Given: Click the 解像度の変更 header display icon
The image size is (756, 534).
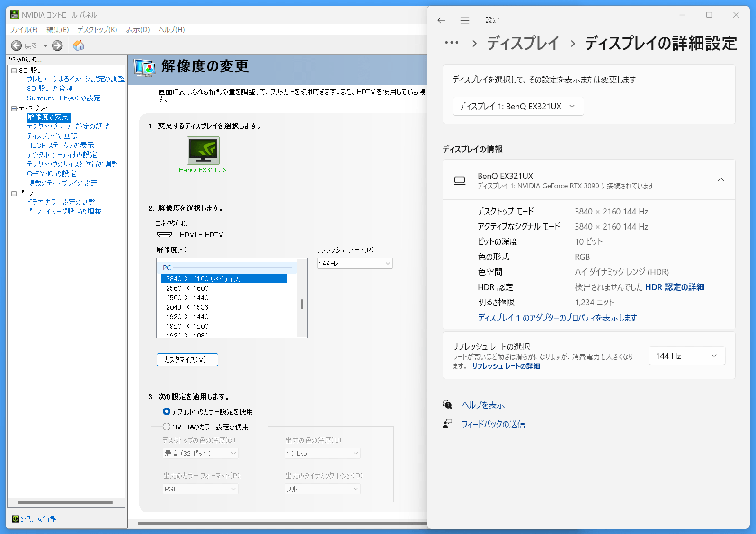Looking at the screenshot, I should pos(145,68).
